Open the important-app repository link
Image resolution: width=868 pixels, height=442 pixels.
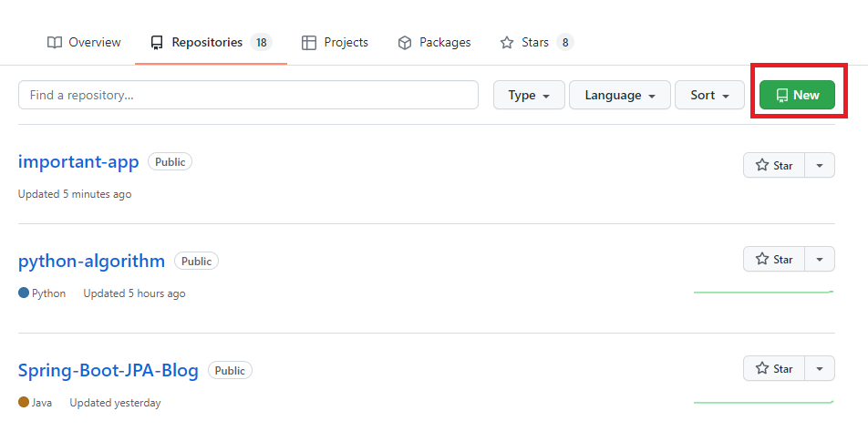coord(78,161)
